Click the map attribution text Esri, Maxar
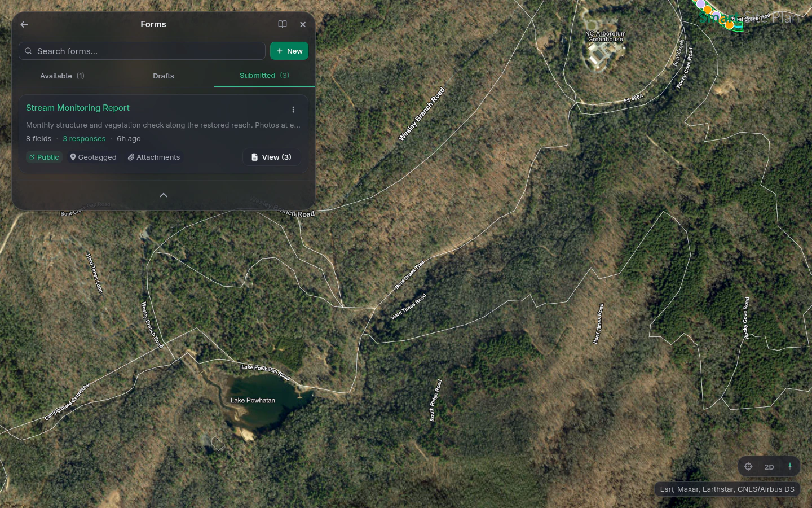 tap(727, 489)
